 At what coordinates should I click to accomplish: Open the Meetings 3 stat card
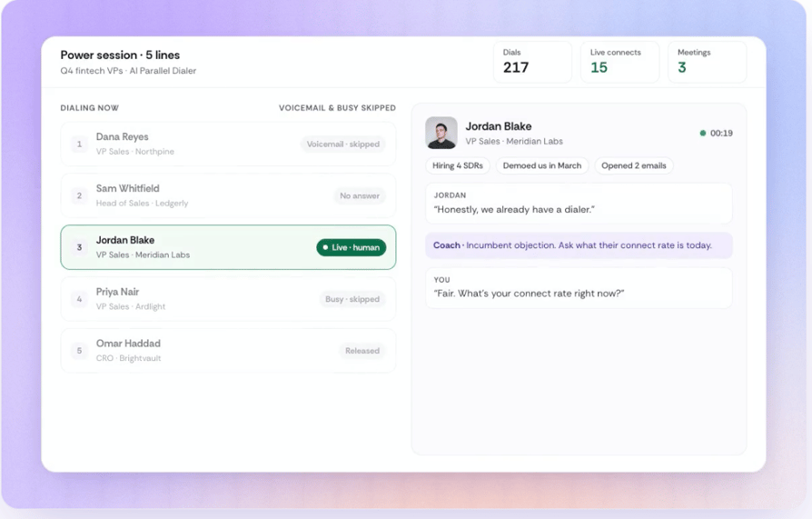pyautogui.click(x=708, y=62)
